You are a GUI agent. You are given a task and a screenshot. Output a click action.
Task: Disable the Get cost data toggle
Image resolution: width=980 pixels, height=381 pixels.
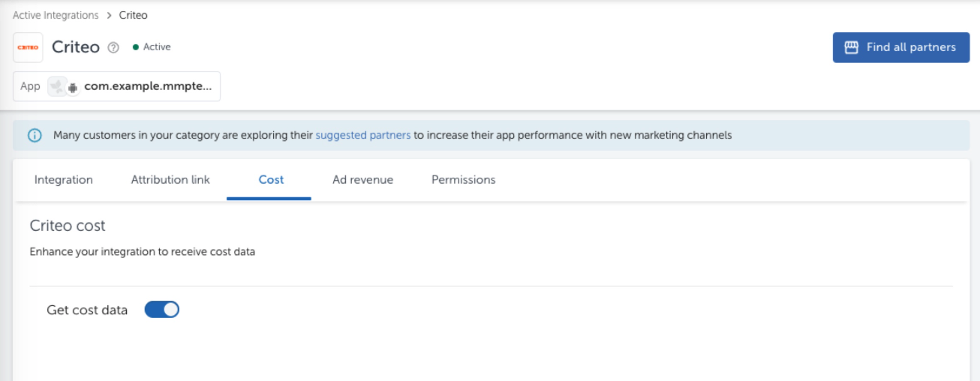pos(162,310)
